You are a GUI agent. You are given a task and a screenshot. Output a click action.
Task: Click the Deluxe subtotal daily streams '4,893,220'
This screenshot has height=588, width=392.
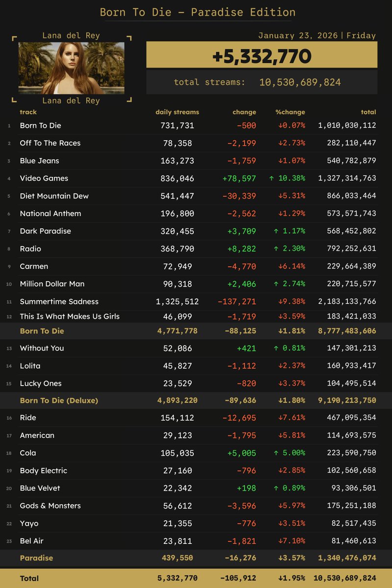[x=177, y=401]
